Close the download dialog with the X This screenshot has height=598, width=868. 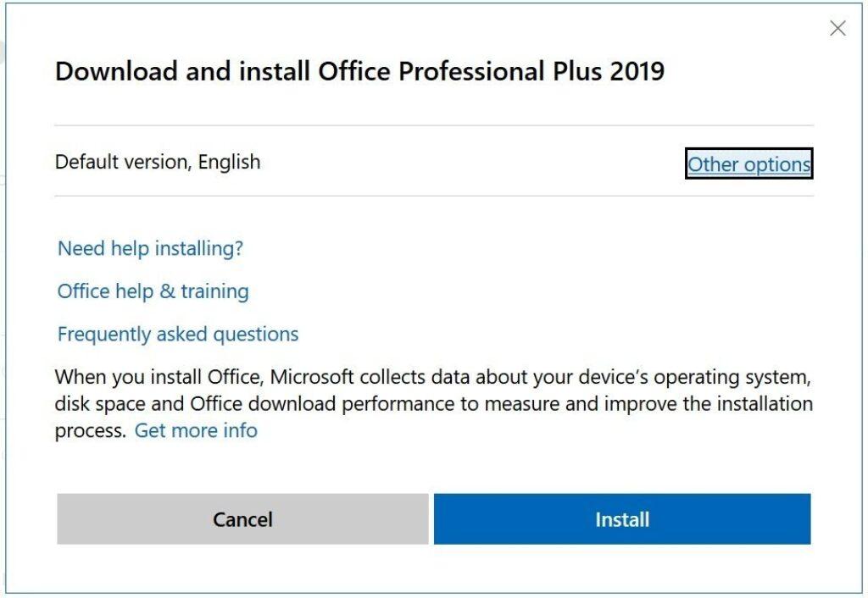837,28
